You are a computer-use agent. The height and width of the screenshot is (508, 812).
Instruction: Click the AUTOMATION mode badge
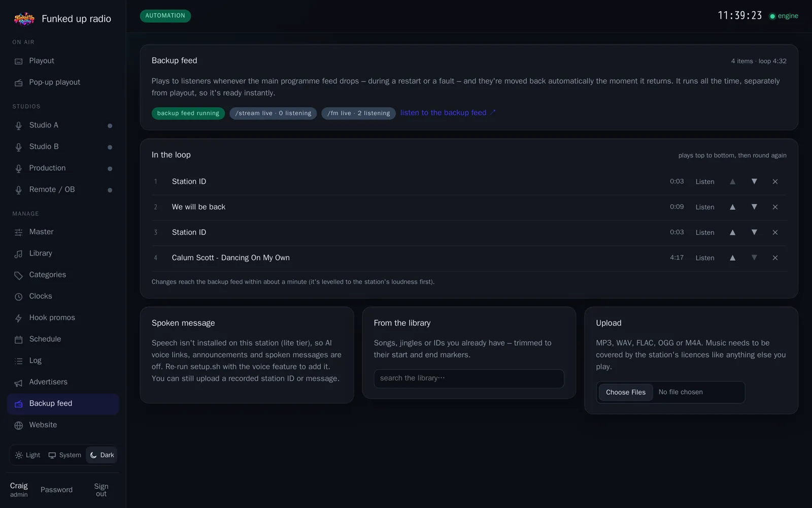coord(165,16)
